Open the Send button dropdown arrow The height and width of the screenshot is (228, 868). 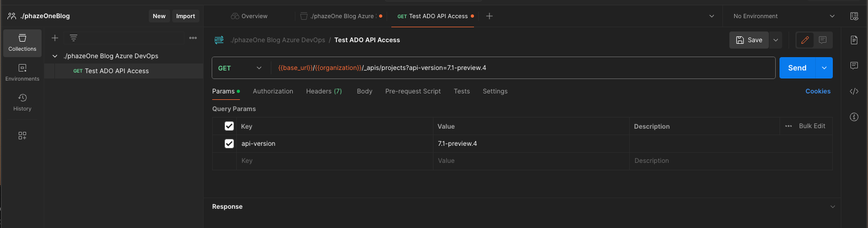click(x=824, y=68)
